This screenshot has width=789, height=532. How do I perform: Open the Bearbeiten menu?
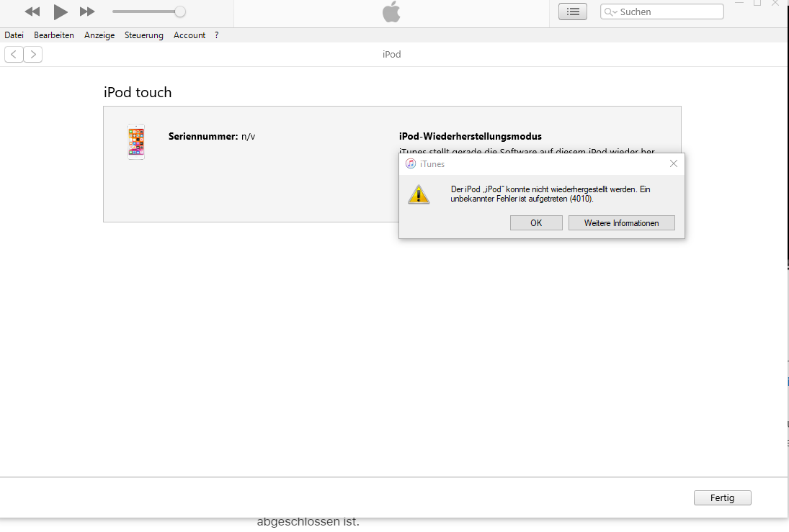tap(54, 35)
